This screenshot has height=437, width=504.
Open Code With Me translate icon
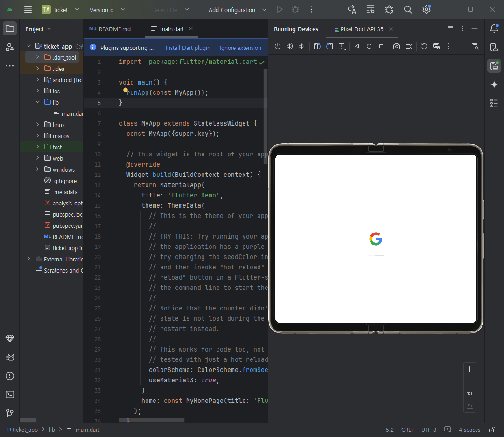[x=352, y=10]
